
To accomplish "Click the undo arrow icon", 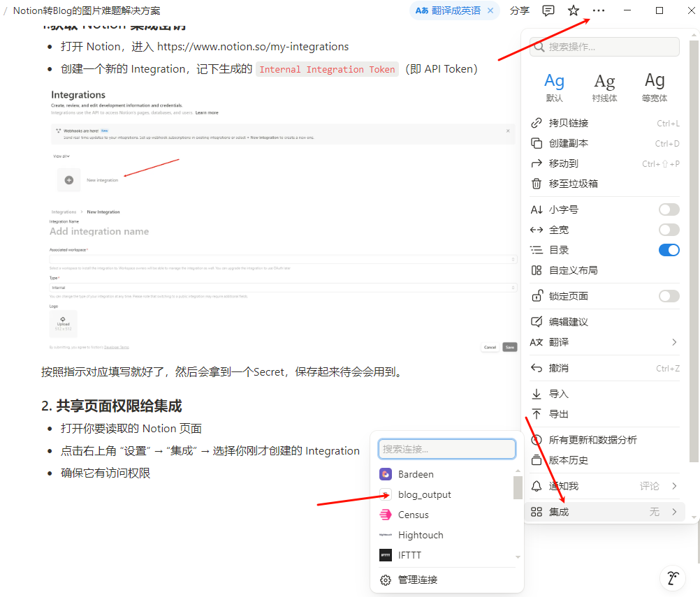I will [x=537, y=368].
